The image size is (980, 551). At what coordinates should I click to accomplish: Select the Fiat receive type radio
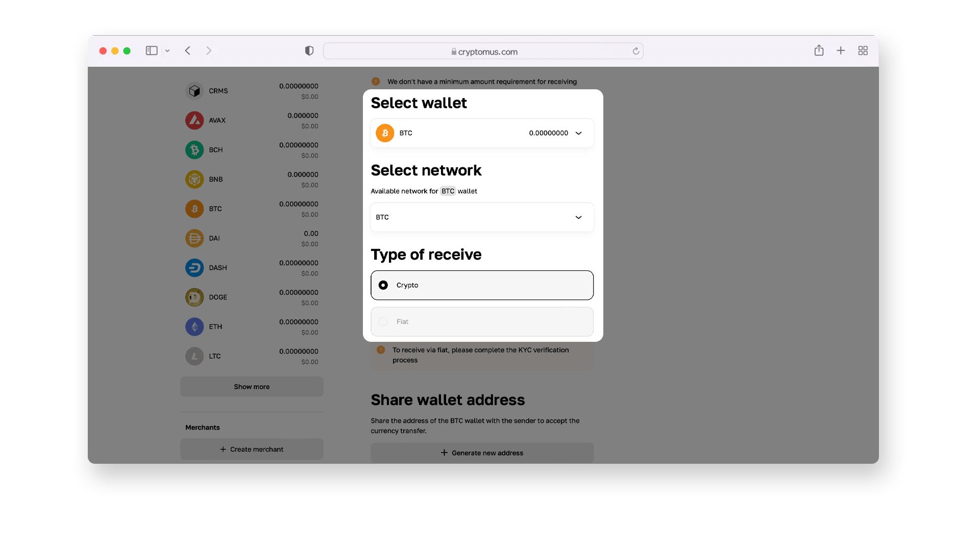[x=482, y=322]
